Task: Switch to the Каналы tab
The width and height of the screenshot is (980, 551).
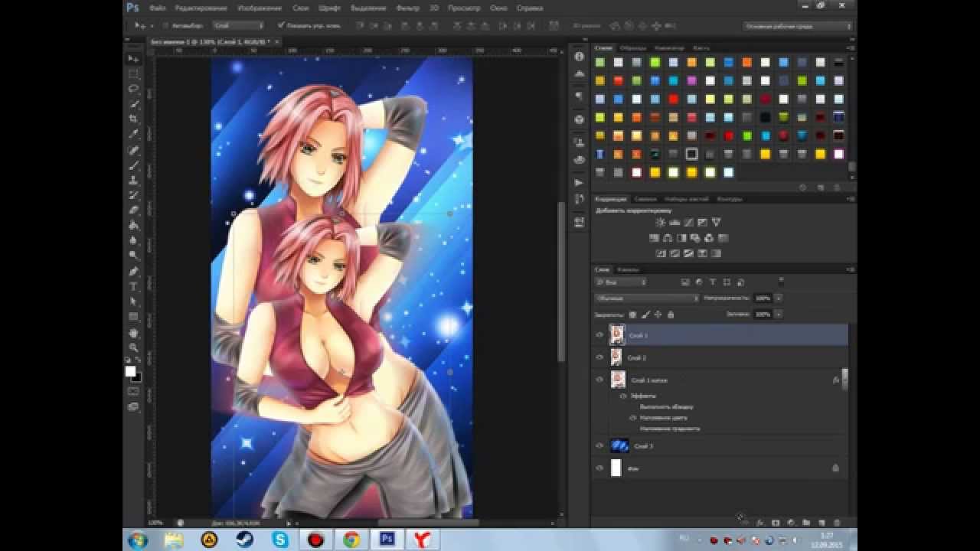Action: click(x=629, y=269)
